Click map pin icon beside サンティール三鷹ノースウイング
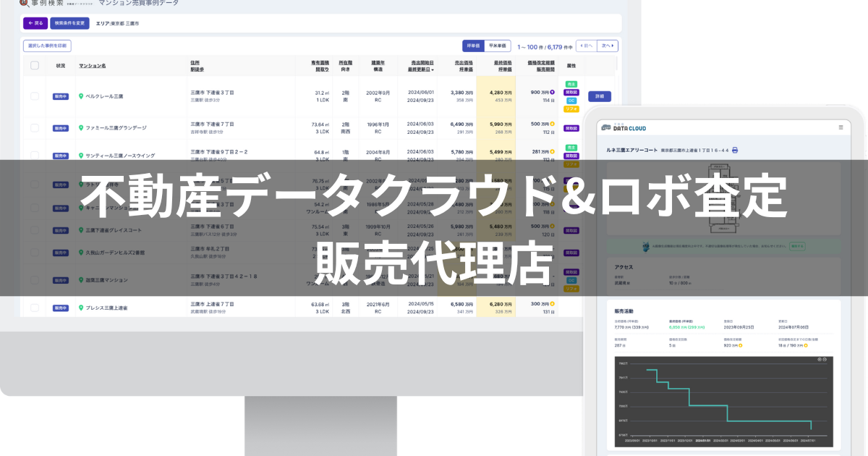The image size is (868, 456). (81, 156)
